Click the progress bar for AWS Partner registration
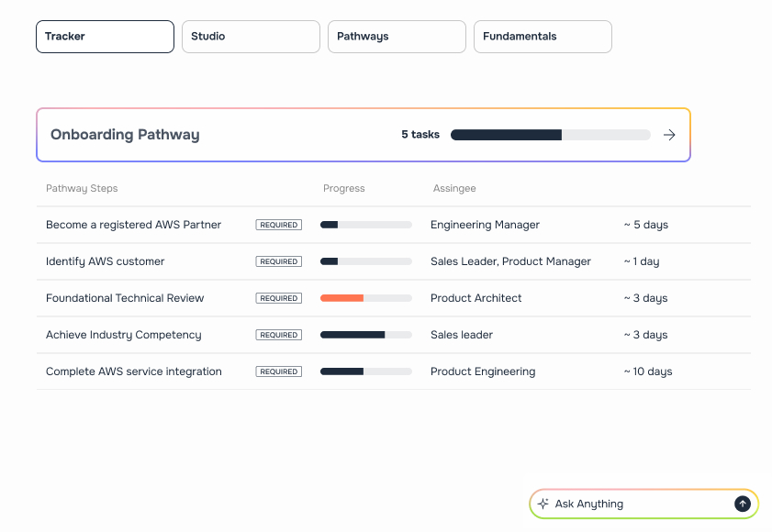 (x=366, y=225)
